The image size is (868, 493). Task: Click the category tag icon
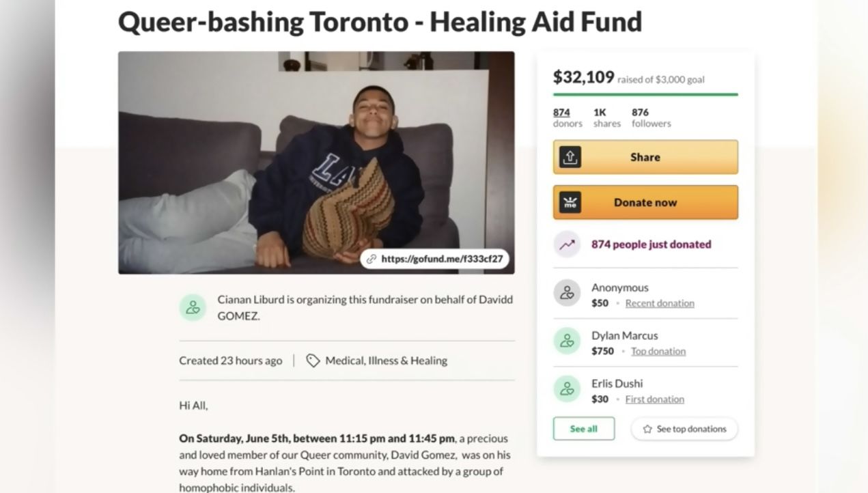[x=313, y=361]
